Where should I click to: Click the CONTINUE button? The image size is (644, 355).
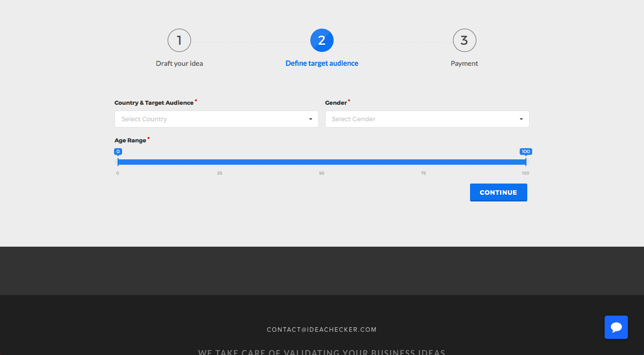pos(498,192)
